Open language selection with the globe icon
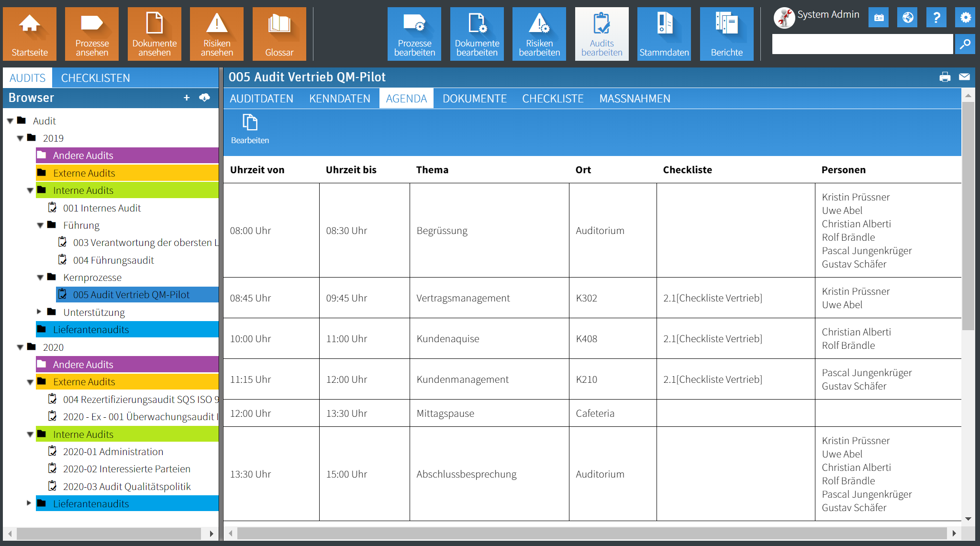 (907, 17)
